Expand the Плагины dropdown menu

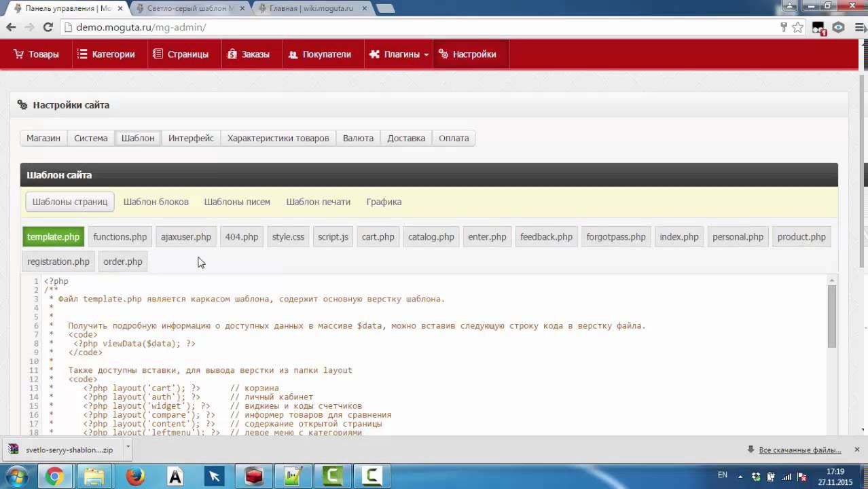click(x=399, y=54)
